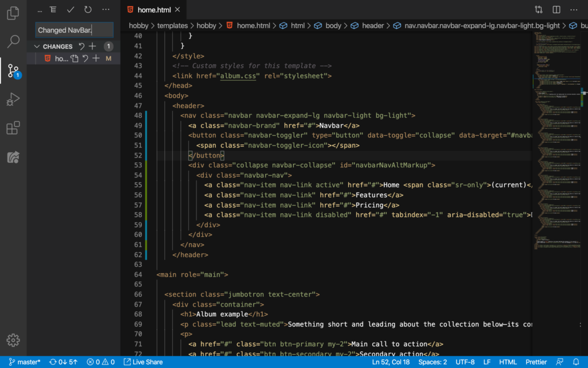Synchronize changes 0↓ 5↑ in status bar
588x368 pixels.
(x=63, y=362)
